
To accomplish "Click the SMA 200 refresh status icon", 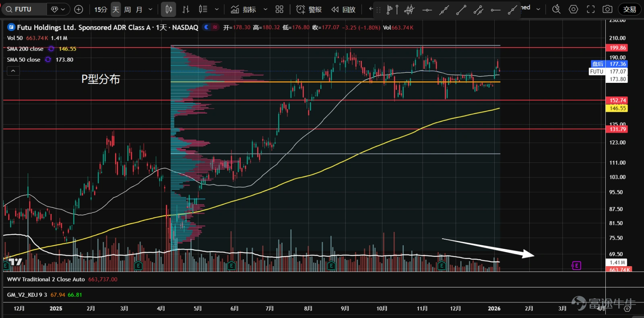I will coord(51,49).
